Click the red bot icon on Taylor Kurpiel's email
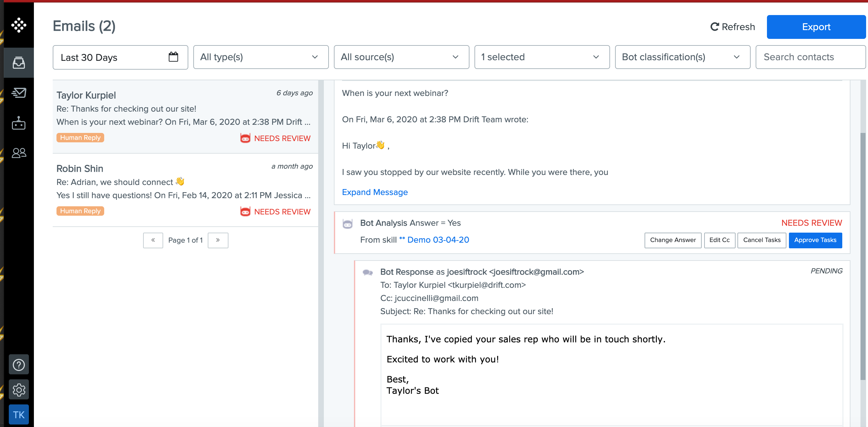Viewport: 868px width, 427px height. point(245,138)
